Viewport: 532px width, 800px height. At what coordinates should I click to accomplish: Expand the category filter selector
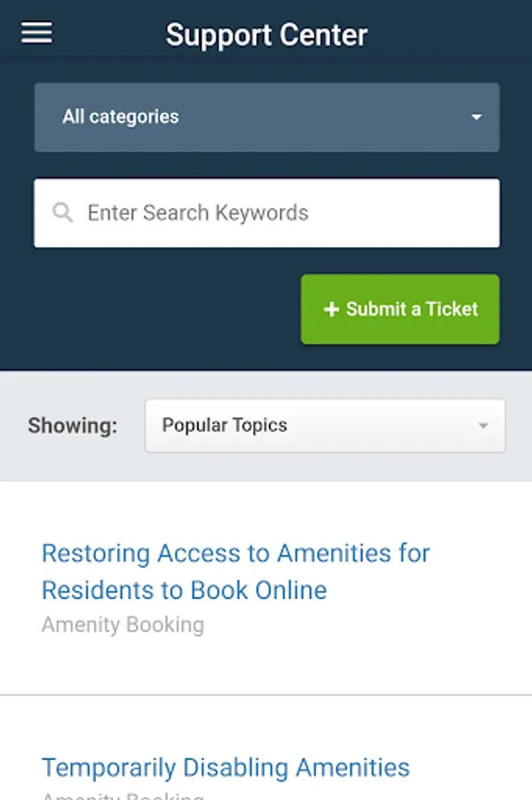(266, 116)
